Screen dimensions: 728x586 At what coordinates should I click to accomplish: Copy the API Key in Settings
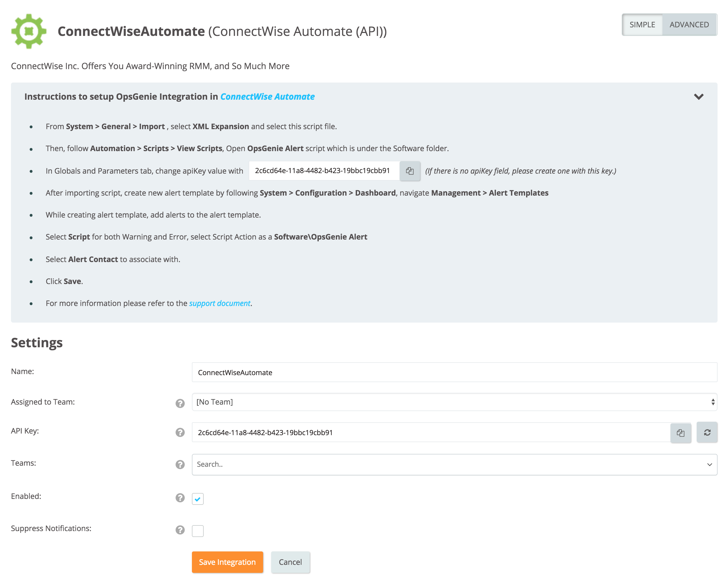680,432
